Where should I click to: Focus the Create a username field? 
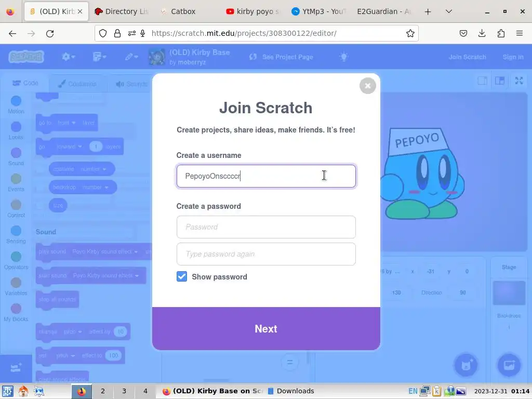[266, 176]
